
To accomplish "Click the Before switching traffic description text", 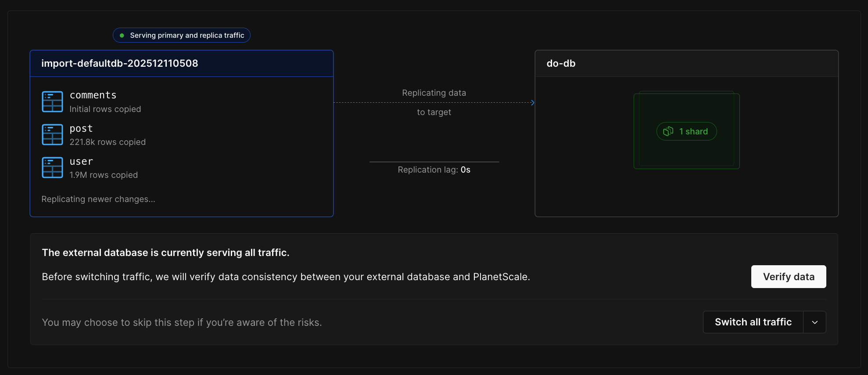I will coord(286,277).
